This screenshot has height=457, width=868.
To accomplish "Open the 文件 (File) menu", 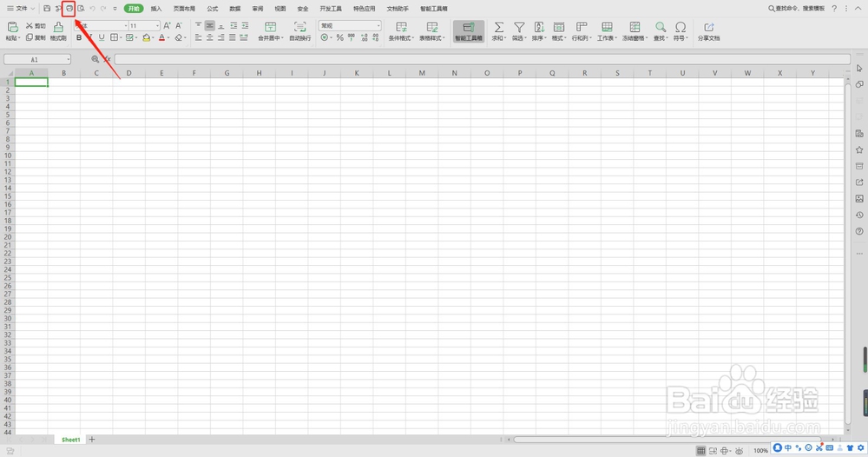I will click(x=21, y=9).
